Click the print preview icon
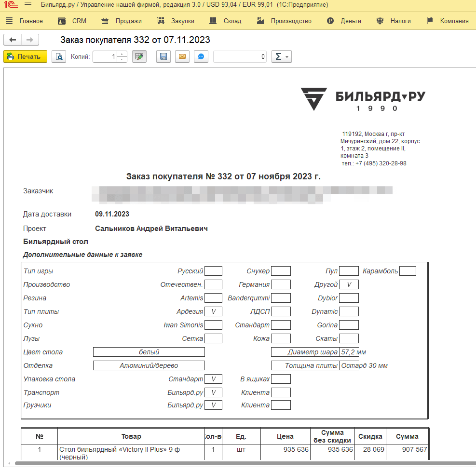 coord(59,57)
